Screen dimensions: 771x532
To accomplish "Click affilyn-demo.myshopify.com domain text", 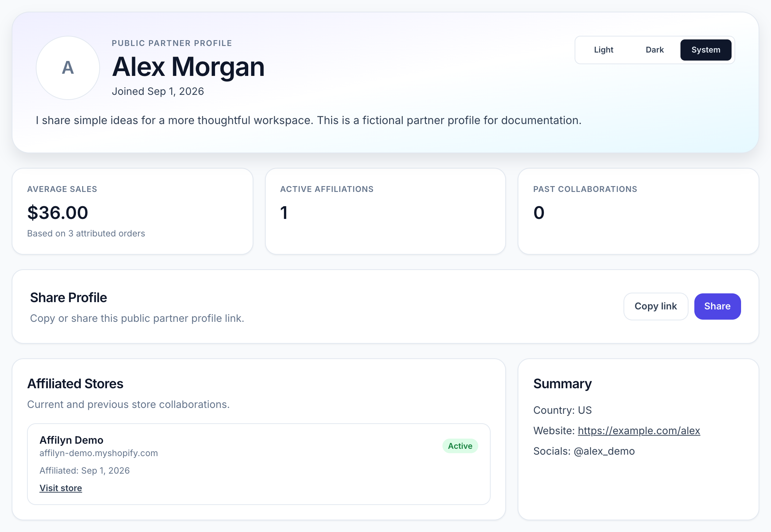I will pos(99,453).
